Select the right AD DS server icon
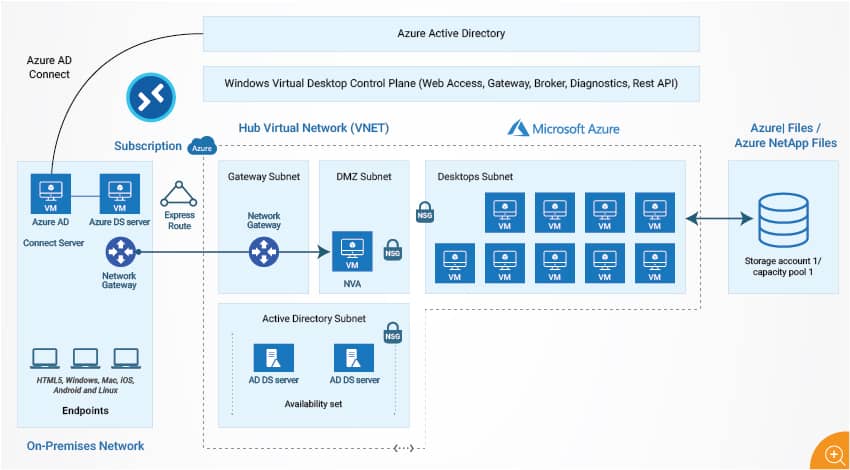 [354, 358]
